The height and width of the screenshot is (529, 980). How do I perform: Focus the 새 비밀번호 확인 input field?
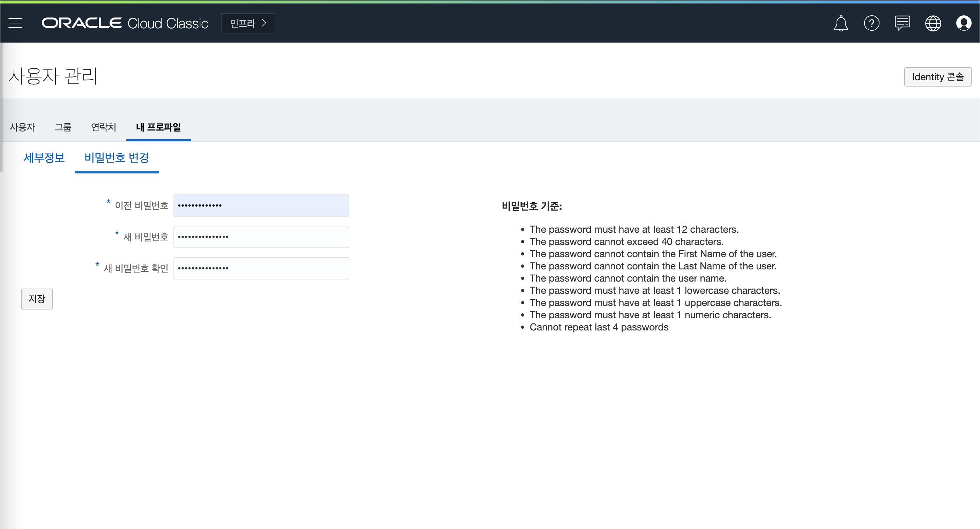coord(261,268)
